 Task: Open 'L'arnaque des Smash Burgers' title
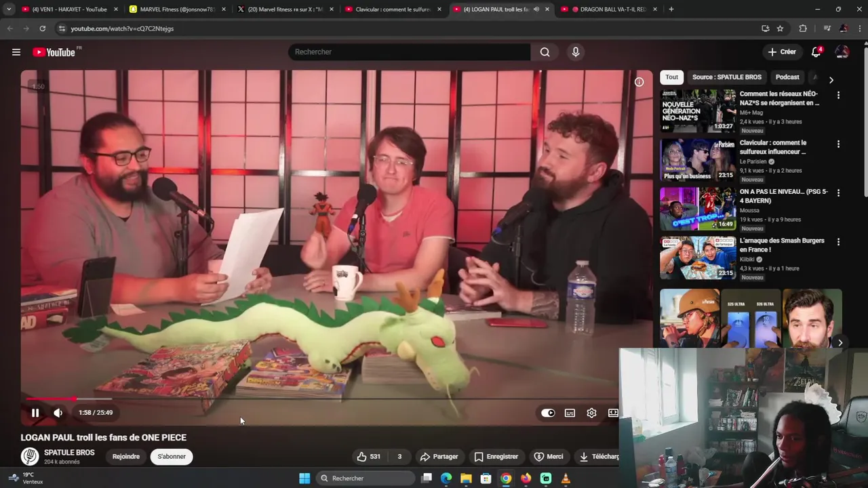point(782,245)
